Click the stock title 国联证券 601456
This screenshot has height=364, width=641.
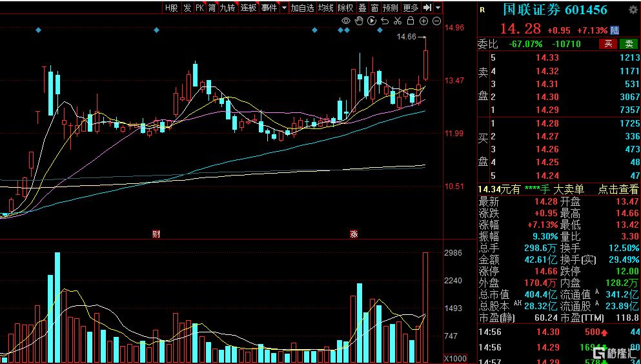pyautogui.click(x=555, y=10)
